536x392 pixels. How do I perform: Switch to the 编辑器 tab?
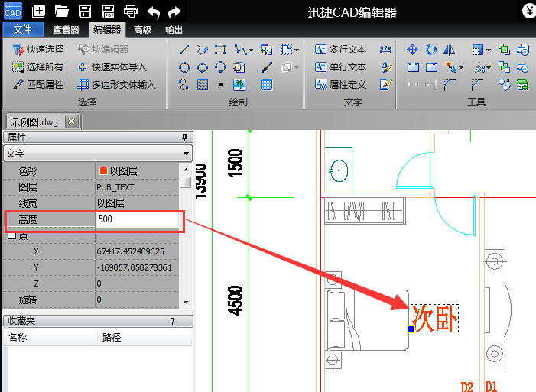107,30
